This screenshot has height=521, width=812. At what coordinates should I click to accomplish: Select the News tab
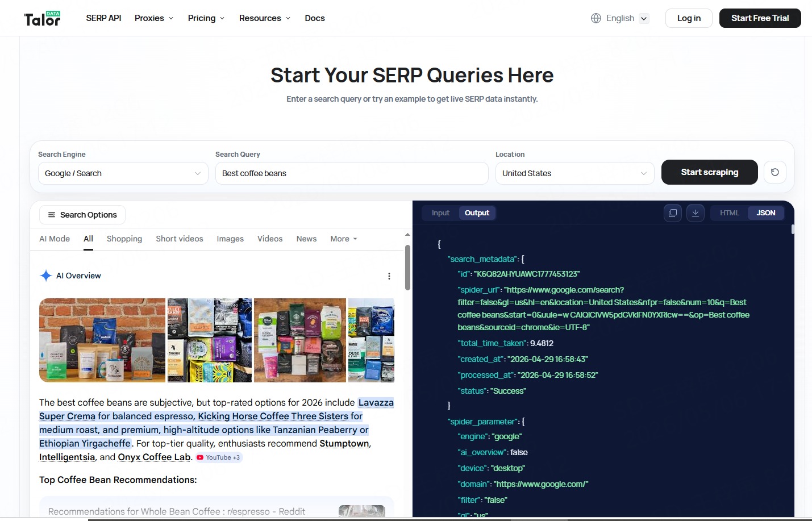(x=306, y=239)
